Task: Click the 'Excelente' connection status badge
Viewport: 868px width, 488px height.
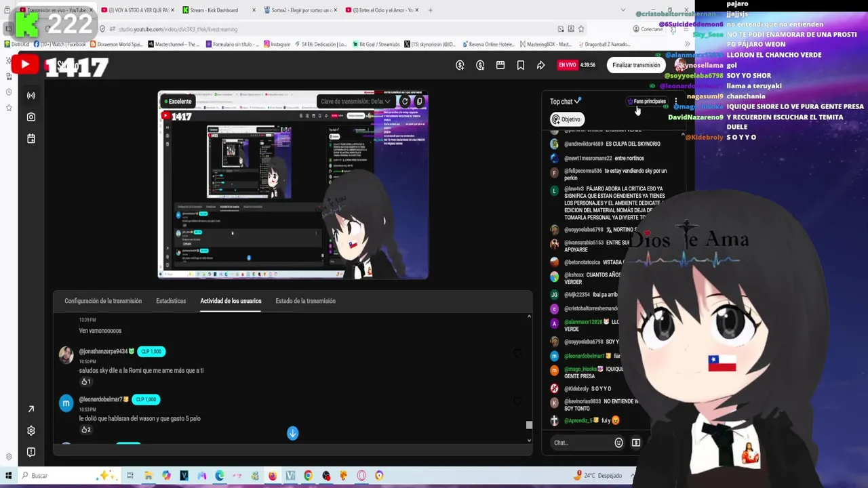Action: pos(177,102)
